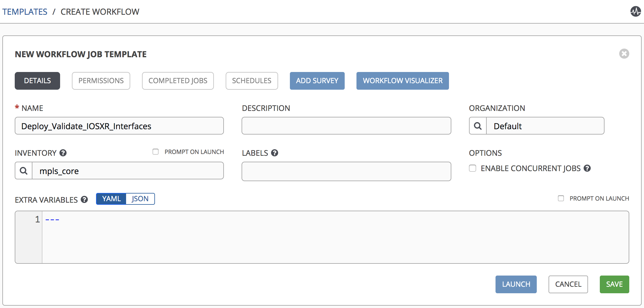Focus the Description input field

[346, 126]
